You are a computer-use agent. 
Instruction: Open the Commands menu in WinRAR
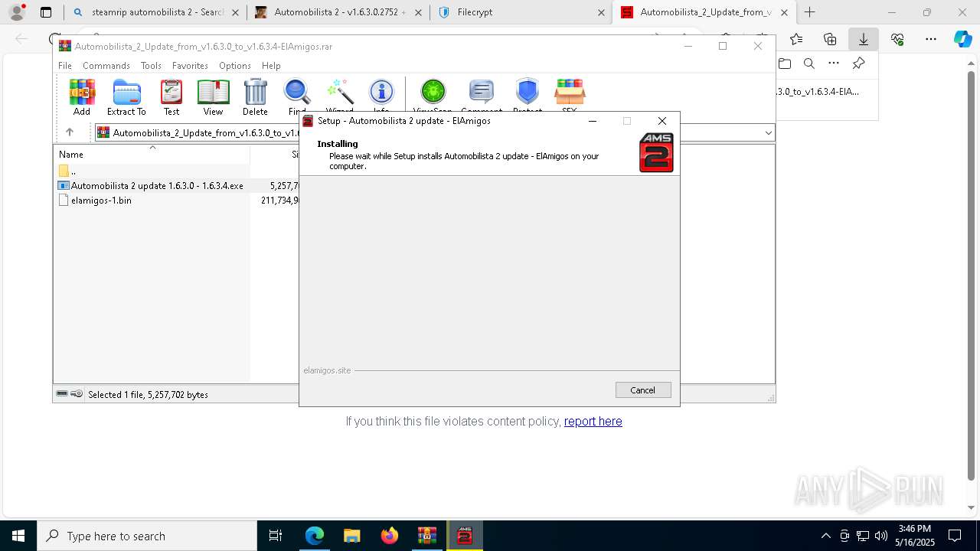(x=106, y=66)
